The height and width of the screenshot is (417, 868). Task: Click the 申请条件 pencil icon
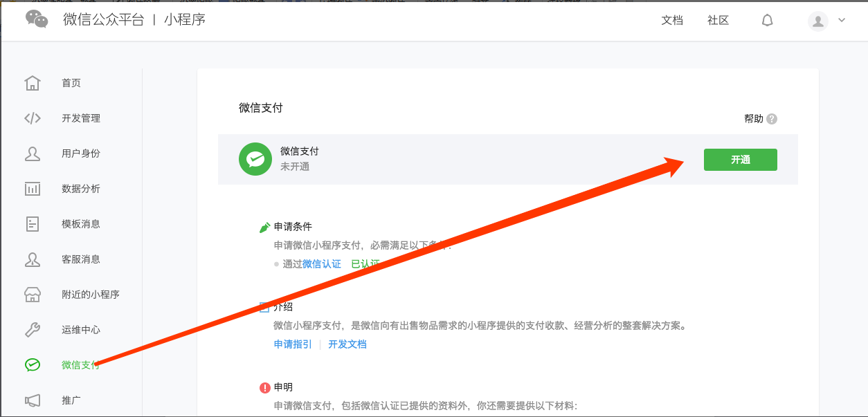[264, 227]
